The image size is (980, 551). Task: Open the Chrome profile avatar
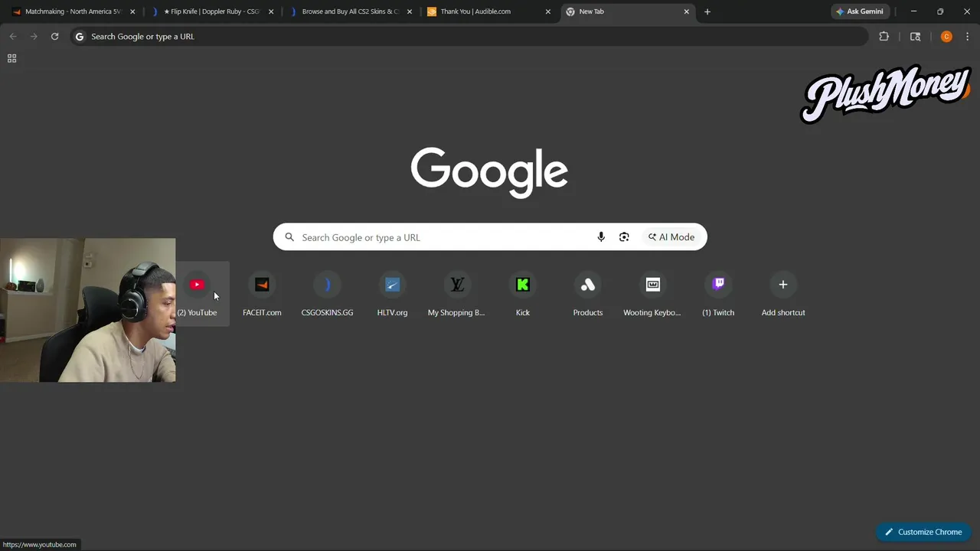pos(946,37)
